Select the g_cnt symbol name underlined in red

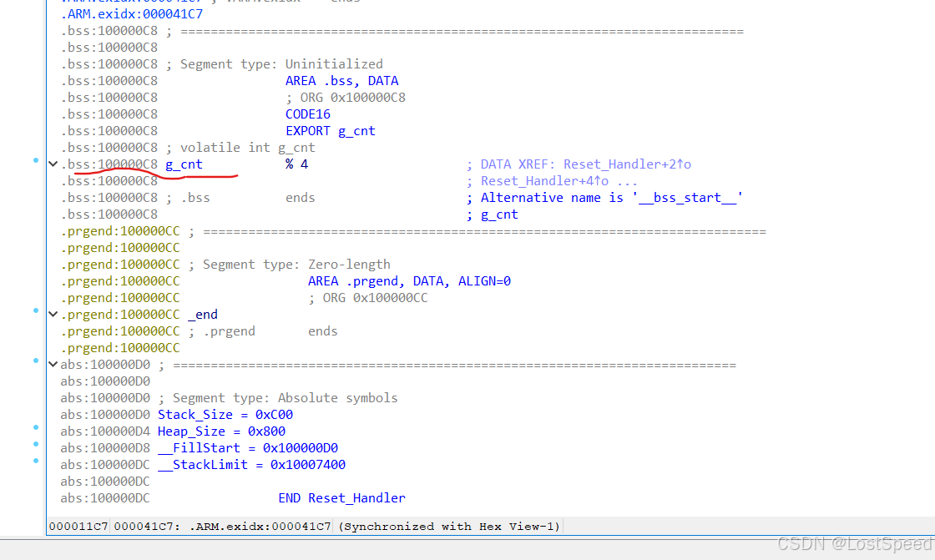(184, 164)
